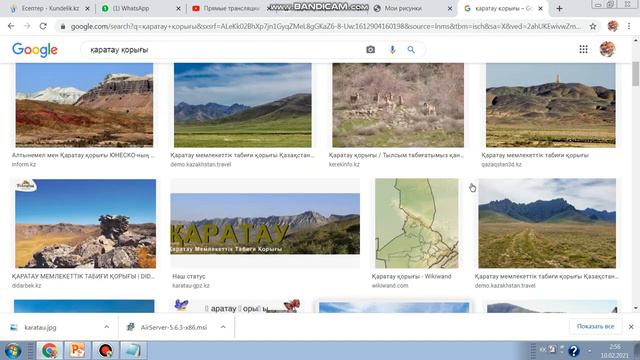Click the magnifier search button
Screen dimensions: 640x360
411,49
